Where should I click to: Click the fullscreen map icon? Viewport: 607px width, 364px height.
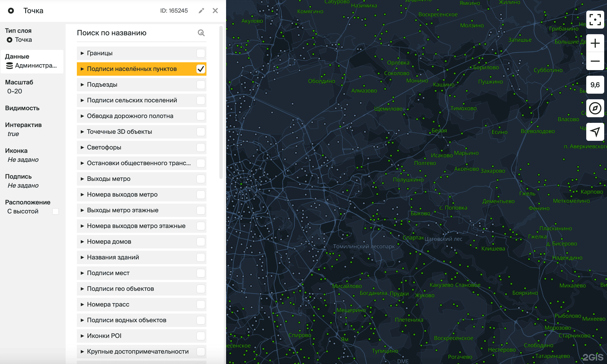coord(595,20)
